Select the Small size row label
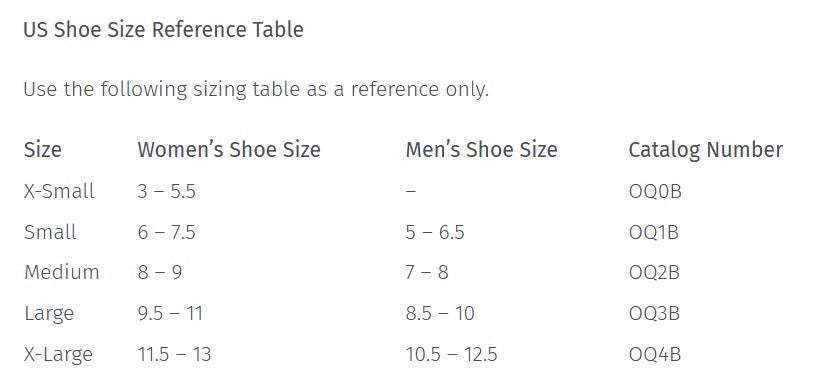 click(50, 232)
